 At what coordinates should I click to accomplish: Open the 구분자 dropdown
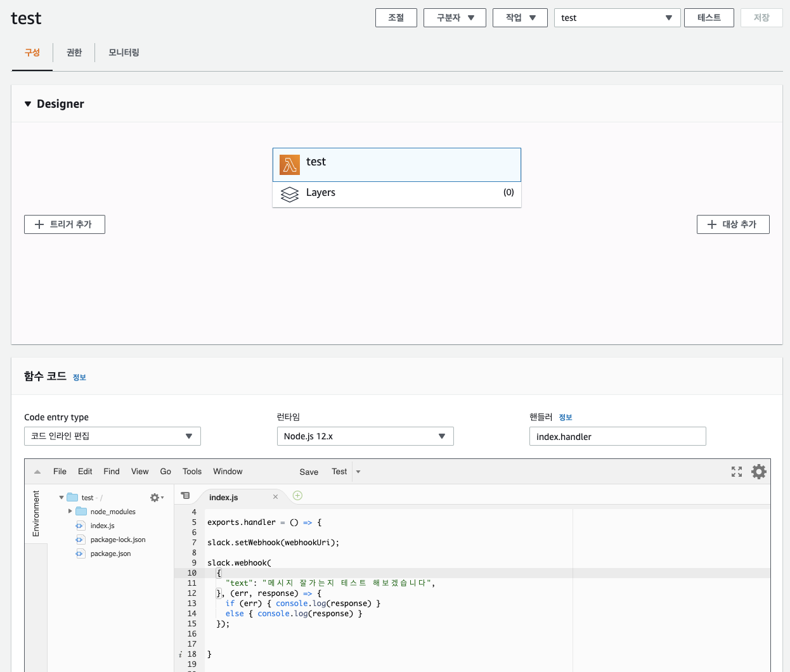[x=455, y=18]
